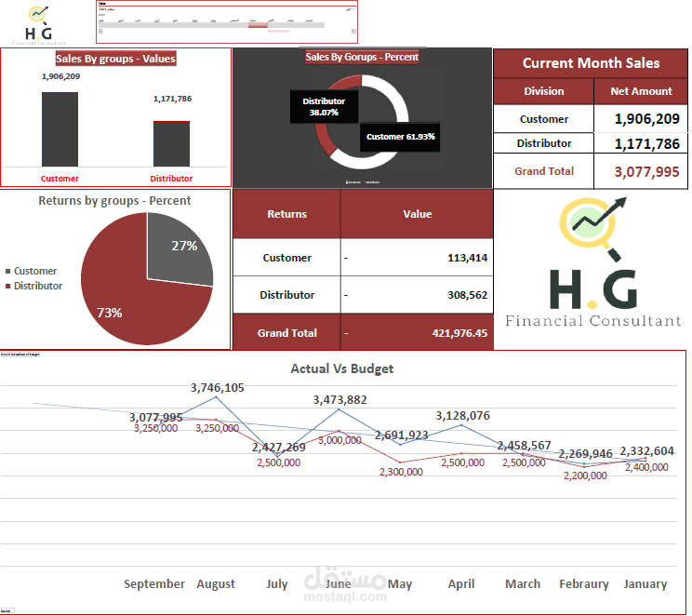Select the 3,077,995 grand total cell
The image size is (692, 616).
coord(641,171)
